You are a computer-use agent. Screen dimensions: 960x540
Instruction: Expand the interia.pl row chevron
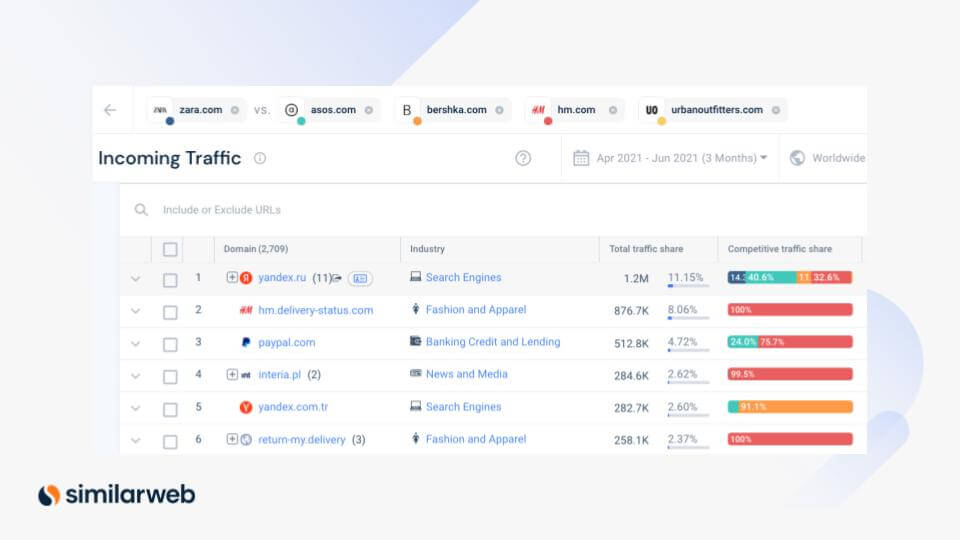coord(135,376)
